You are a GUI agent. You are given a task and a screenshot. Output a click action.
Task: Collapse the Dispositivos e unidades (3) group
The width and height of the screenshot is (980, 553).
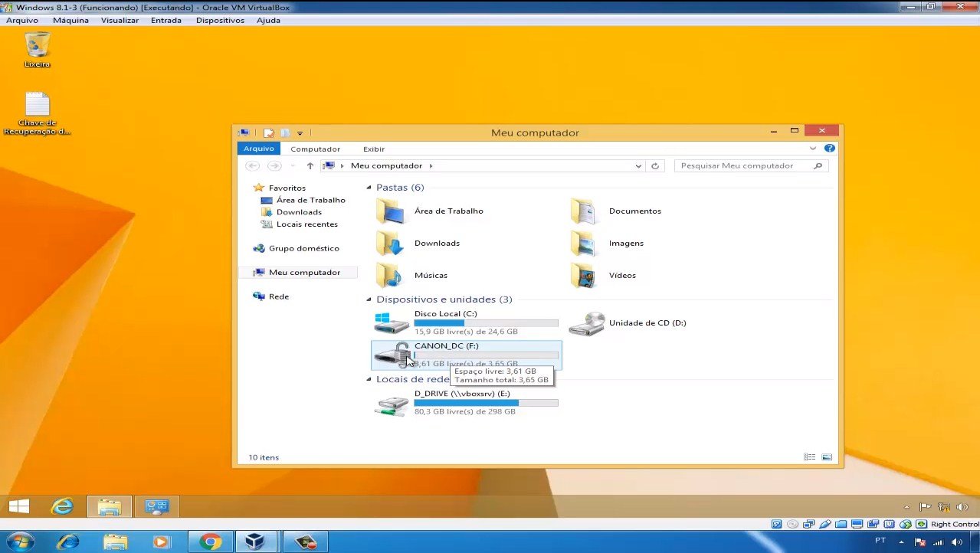click(x=369, y=299)
